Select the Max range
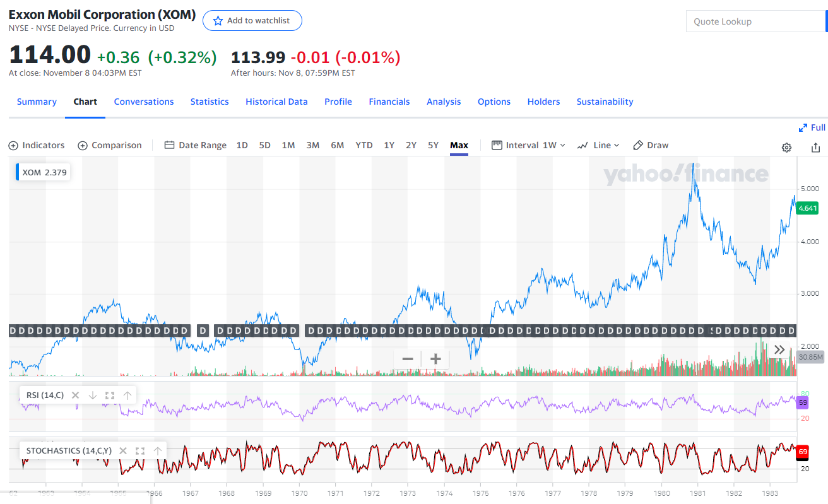This screenshot has width=828, height=504. pos(459,145)
